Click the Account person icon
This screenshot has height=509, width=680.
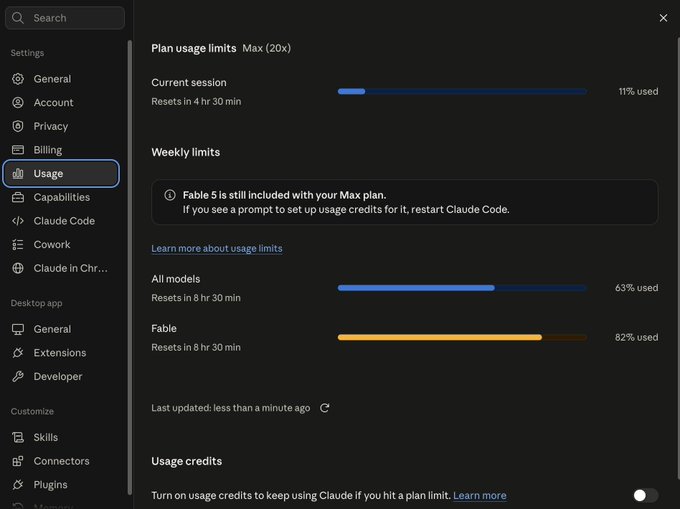pyautogui.click(x=18, y=102)
